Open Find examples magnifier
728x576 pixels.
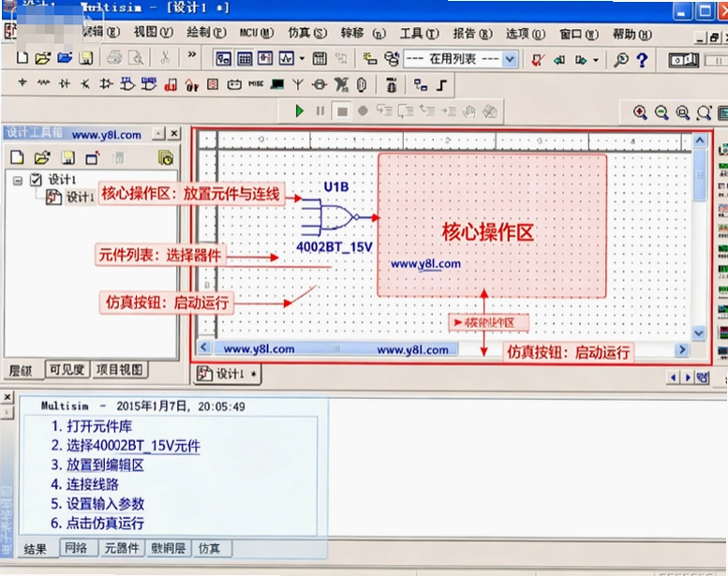(x=621, y=59)
